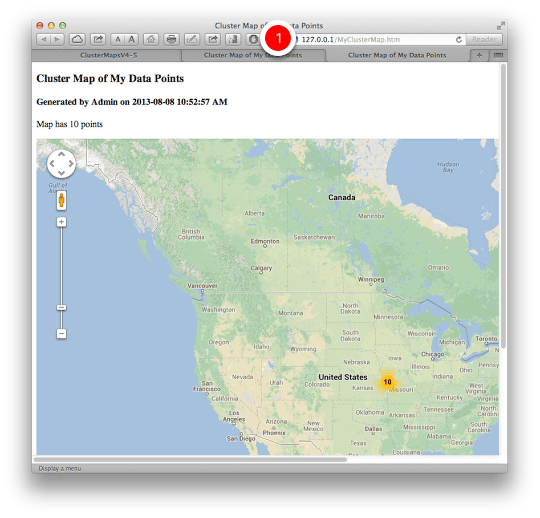Click 'Map has 10 points' text
Screen dimensions: 540x518
70,124
